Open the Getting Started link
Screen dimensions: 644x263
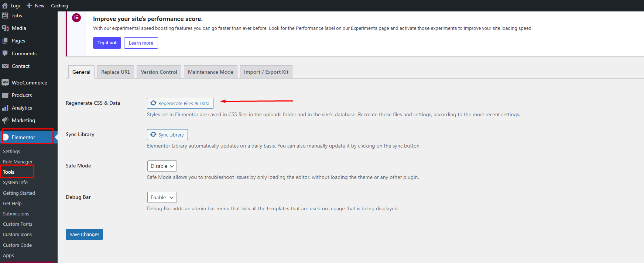[x=19, y=193]
